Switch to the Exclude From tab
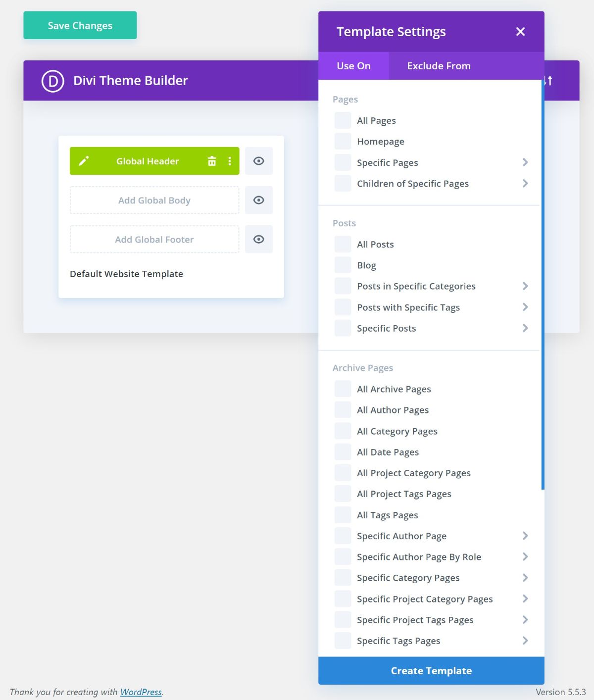The width and height of the screenshot is (594, 700). [x=439, y=66]
